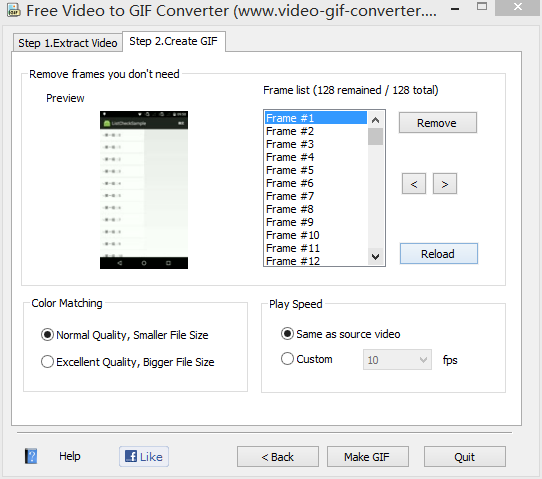Screen dimensions: 542x479
Task: Select Same as source video speed
Action: [x=340, y=334]
